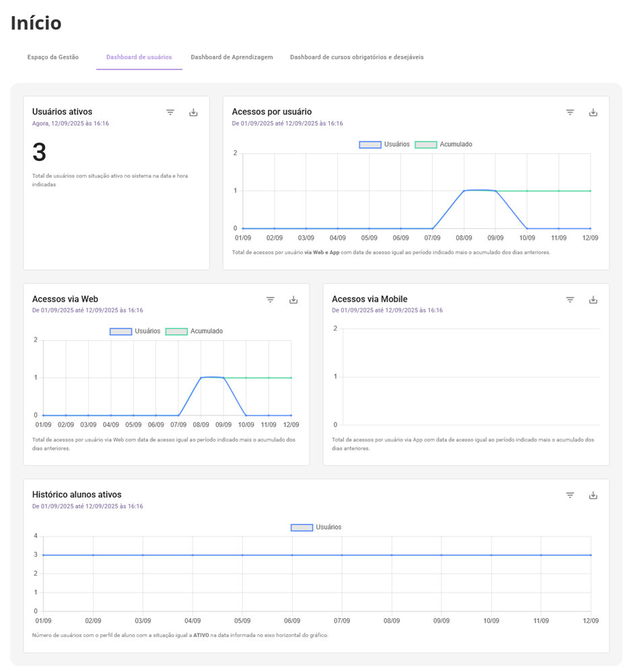Open filter for Usuários ativos card
The height and width of the screenshot is (672, 628).
tap(170, 112)
